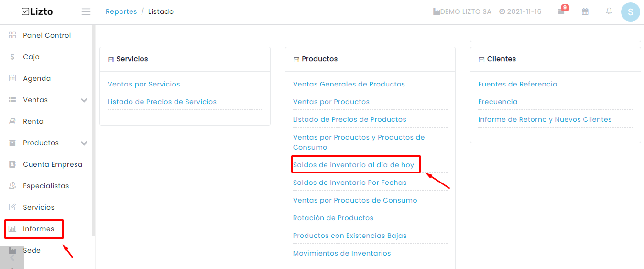Open Ventas por Servicios report
Screen dimensions: 644x269
[144, 84]
